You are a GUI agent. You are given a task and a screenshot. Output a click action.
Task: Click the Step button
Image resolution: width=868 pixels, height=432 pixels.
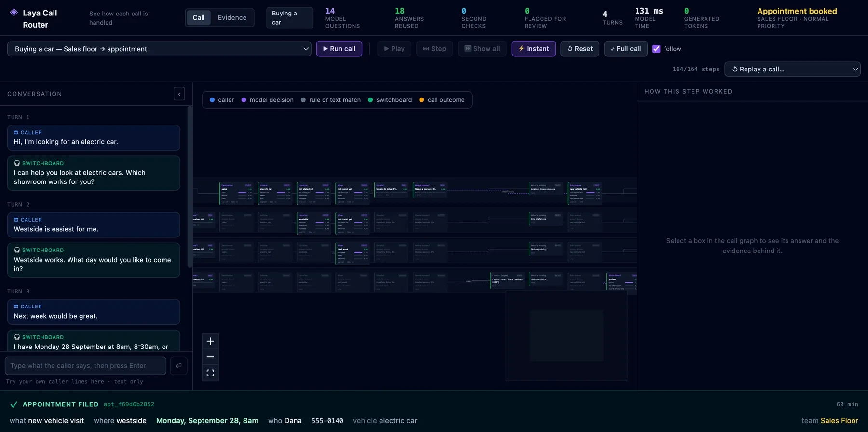434,49
